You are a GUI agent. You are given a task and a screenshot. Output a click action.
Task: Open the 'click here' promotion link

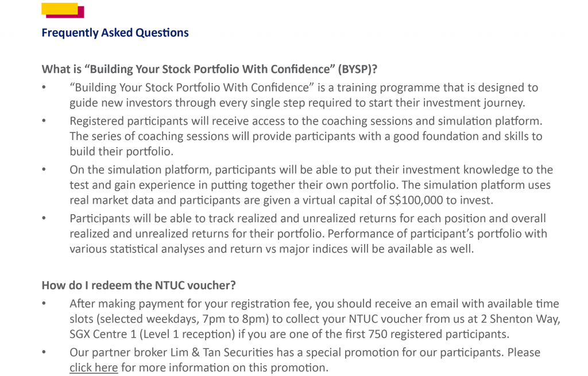tap(94, 368)
